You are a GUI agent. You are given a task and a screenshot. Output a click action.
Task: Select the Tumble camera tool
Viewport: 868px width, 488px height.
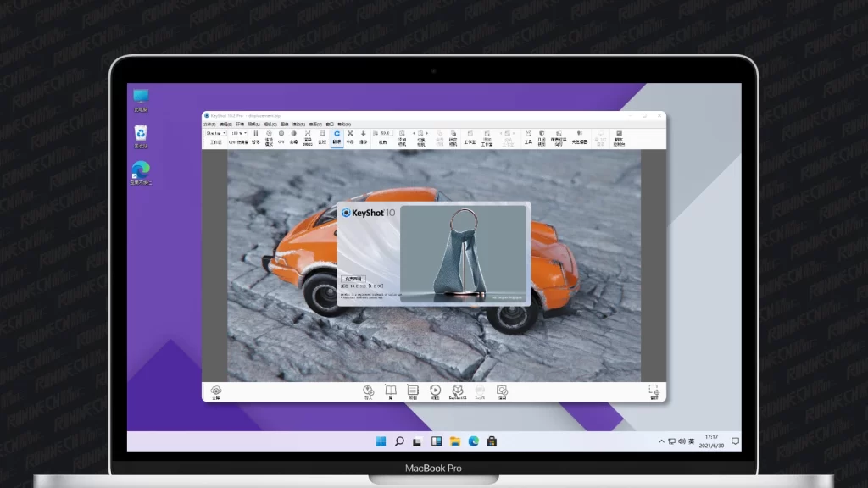pyautogui.click(x=337, y=136)
